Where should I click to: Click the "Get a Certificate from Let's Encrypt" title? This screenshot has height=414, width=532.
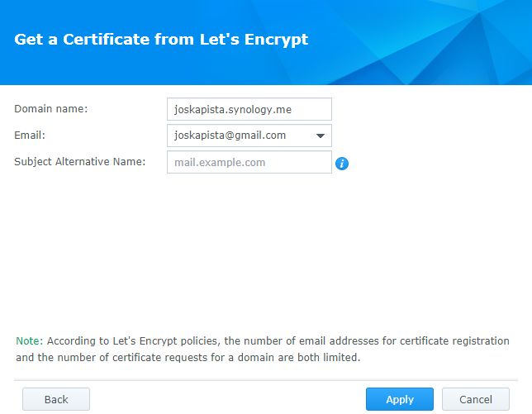click(161, 40)
